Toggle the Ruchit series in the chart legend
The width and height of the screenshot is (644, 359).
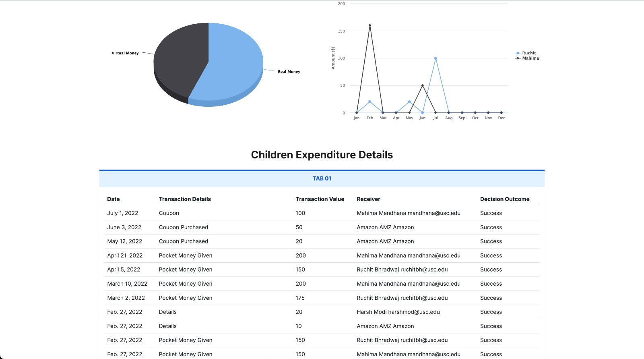click(x=526, y=53)
